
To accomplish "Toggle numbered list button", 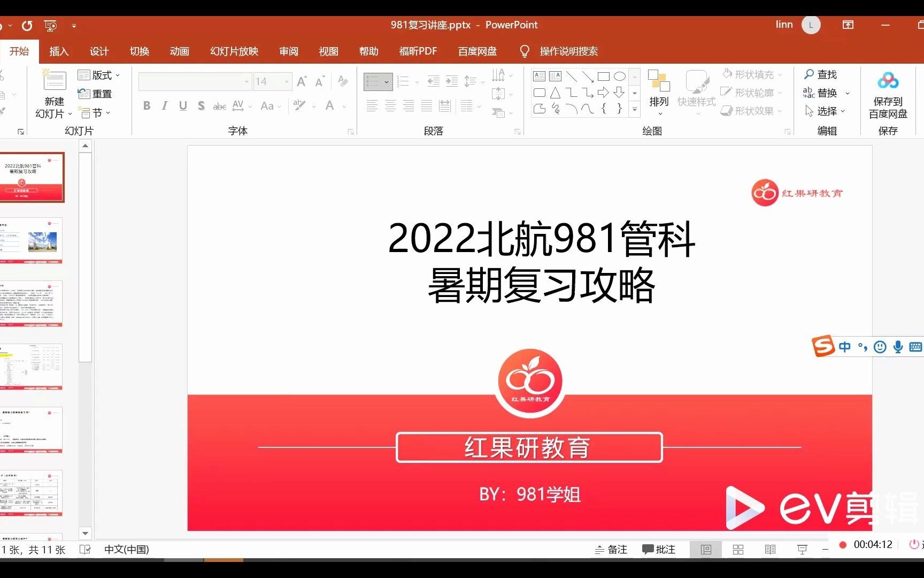I will tap(403, 81).
